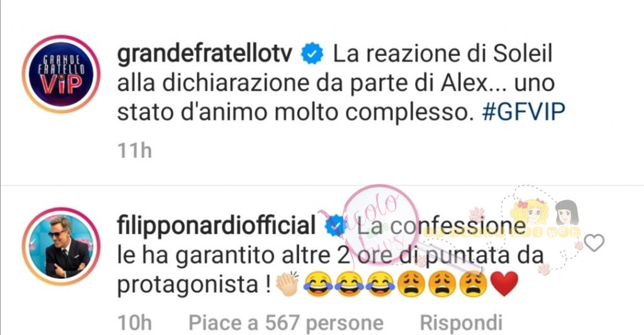
Task: Open the #GFVIP hashtag
Action: (x=523, y=112)
